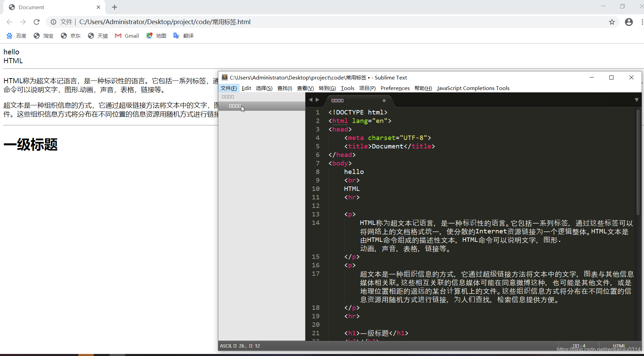
Task: Click the <h1>一级标题</h1> code line
Action: pos(376,333)
